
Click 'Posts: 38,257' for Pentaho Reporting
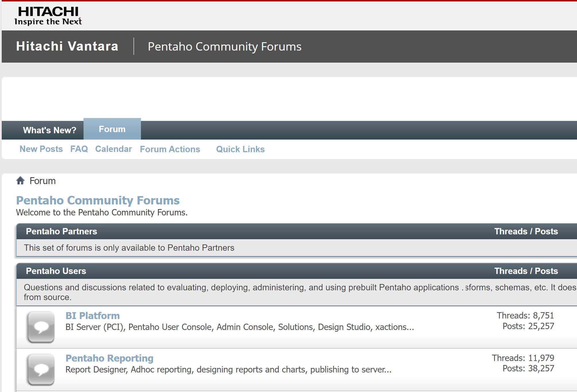528,368
